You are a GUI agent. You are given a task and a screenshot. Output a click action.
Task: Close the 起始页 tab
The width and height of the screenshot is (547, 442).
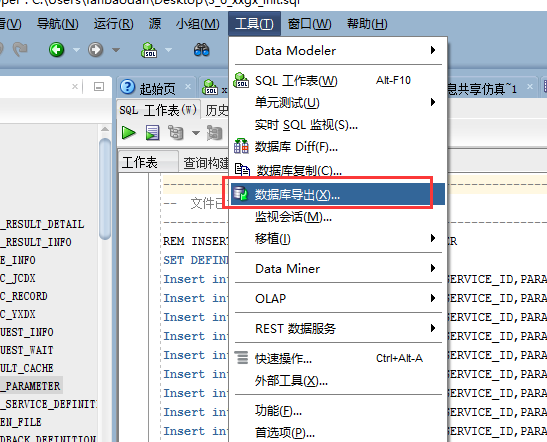point(188,86)
